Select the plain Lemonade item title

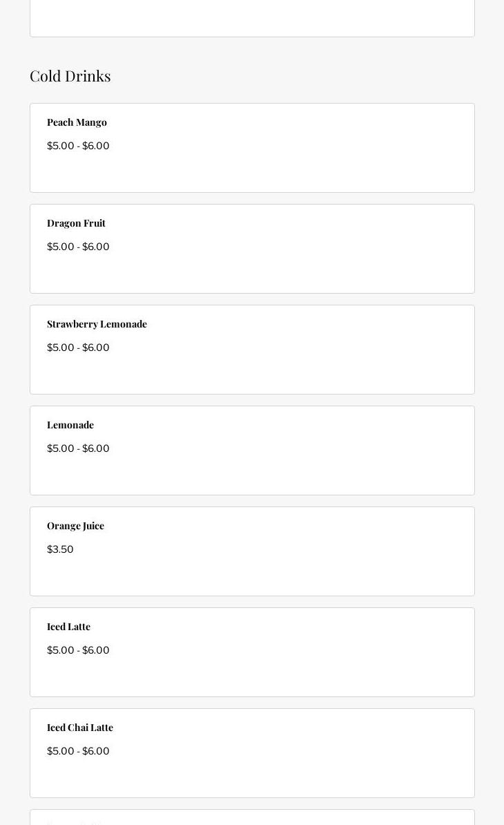pos(70,425)
